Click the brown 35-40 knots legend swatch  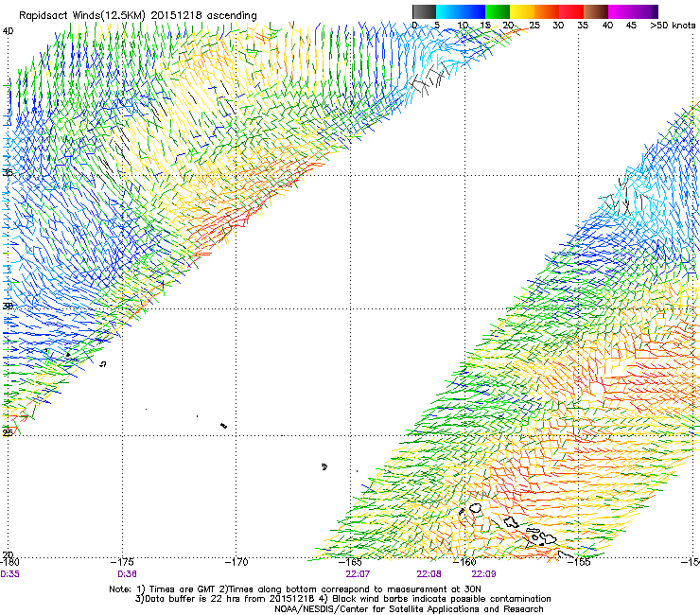point(596,11)
